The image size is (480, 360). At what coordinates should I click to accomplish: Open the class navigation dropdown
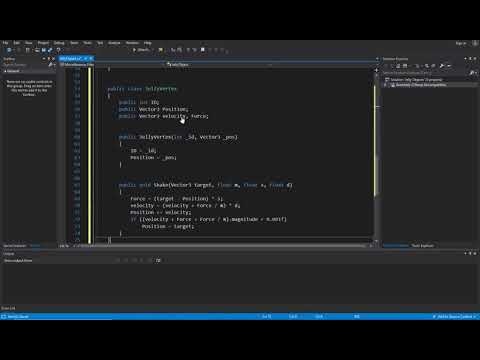218,65
